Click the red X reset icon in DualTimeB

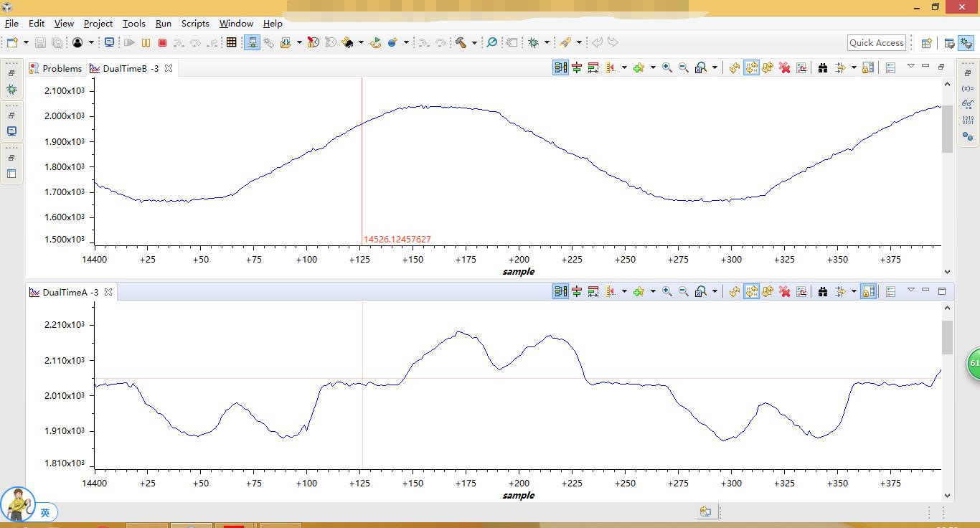coord(785,67)
